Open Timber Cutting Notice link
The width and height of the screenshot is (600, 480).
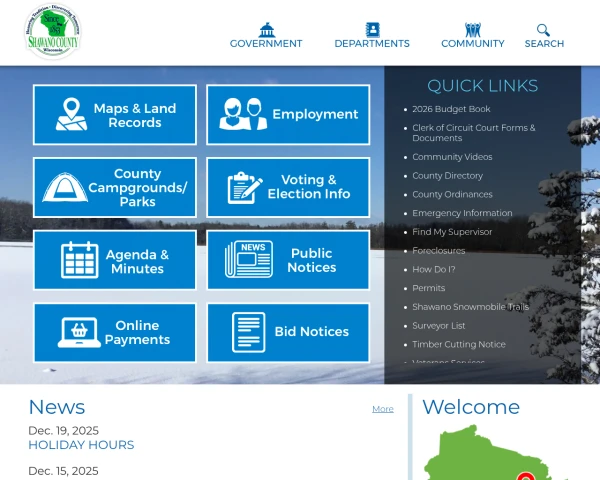click(x=459, y=344)
